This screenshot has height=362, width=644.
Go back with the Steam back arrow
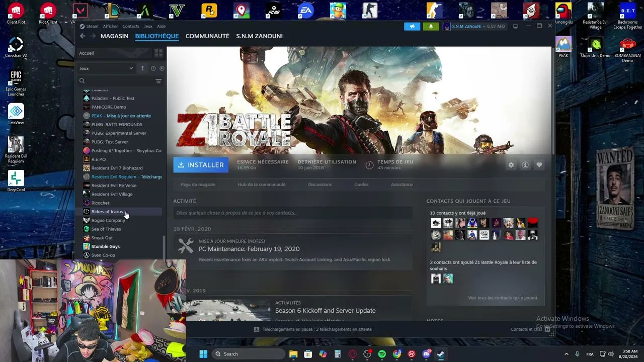pyautogui.click(x=83, y=36)
